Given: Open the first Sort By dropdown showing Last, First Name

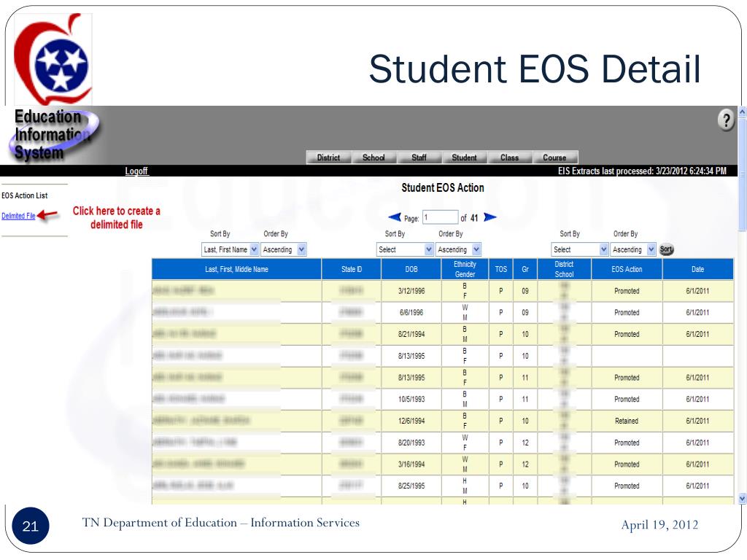Looking at the screenshot, I should point(230,249).
